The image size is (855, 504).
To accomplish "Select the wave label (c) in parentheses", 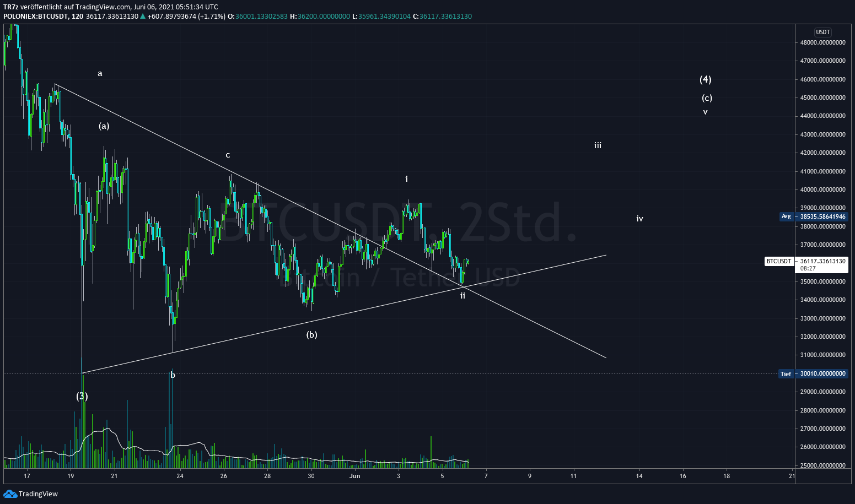I will tap(707, 98).
